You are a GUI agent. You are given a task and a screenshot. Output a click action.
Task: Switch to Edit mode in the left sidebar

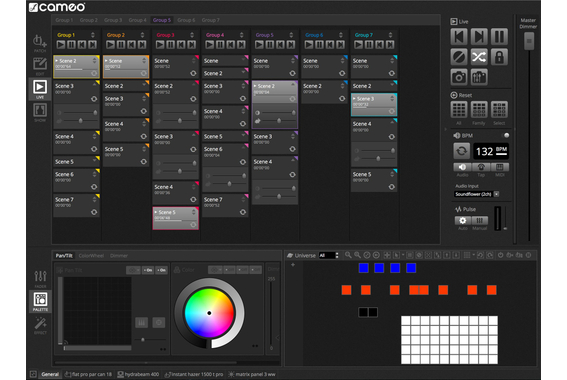pos(40,65)
